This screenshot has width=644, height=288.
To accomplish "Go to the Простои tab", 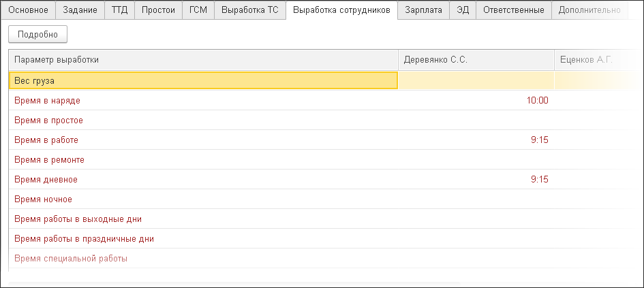I will [x=158, y=10].
